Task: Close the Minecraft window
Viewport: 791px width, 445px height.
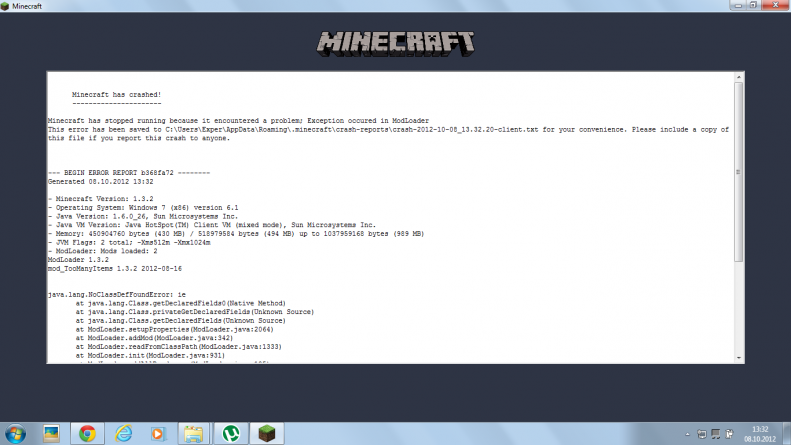Action: pos(775,5)
